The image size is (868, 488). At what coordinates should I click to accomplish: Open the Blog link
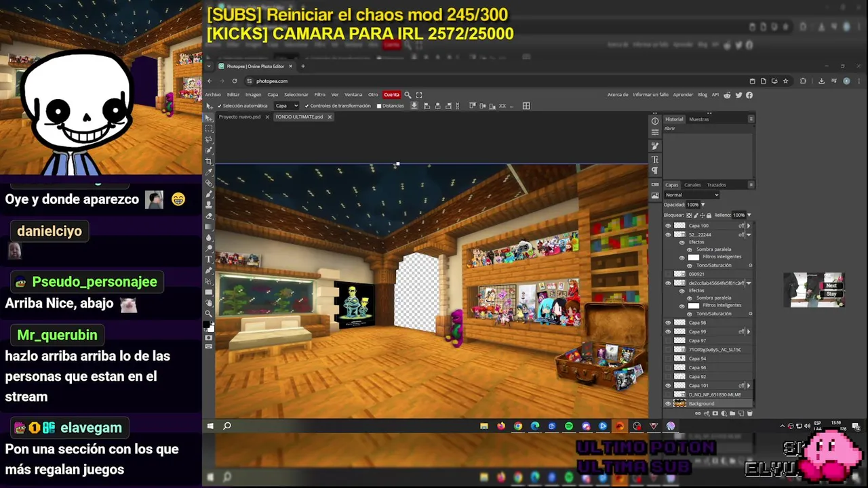click(x=703, y=95)
